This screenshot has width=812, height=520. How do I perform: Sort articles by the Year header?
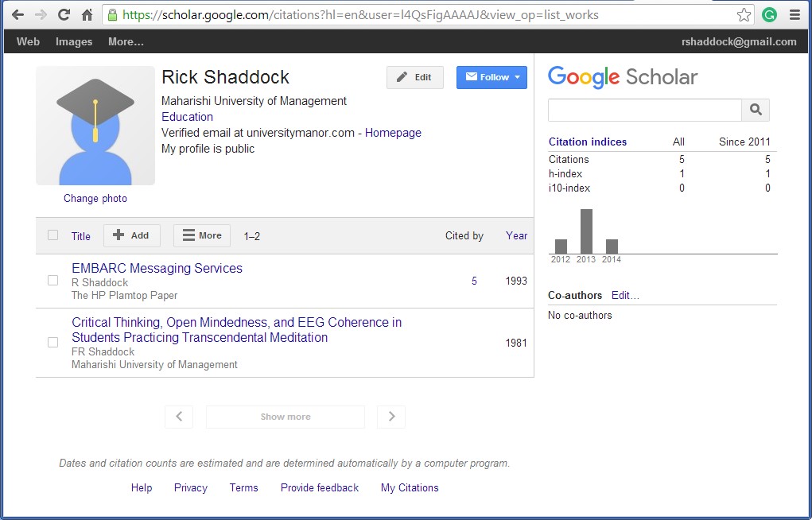pos(516,235)
